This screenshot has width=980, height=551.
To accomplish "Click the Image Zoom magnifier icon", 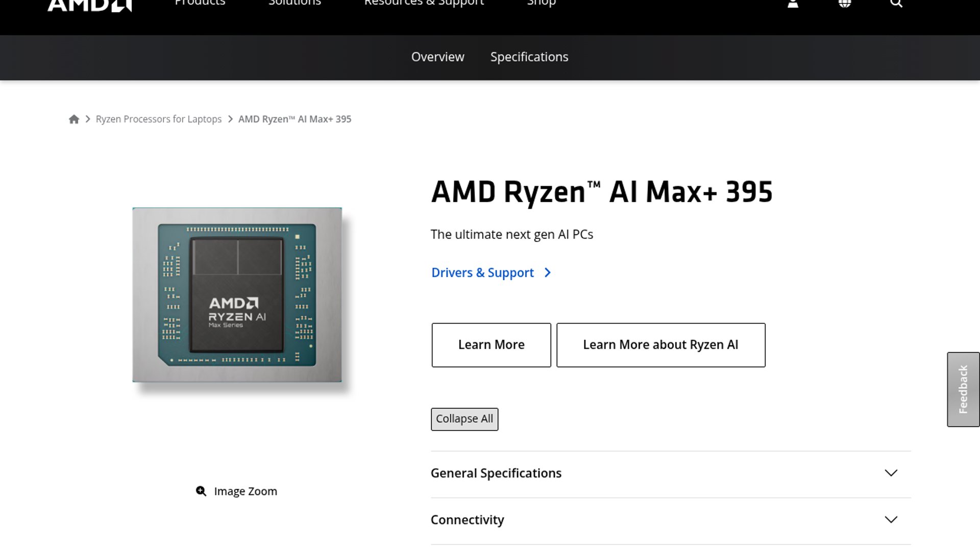I will tap(201, 491).
